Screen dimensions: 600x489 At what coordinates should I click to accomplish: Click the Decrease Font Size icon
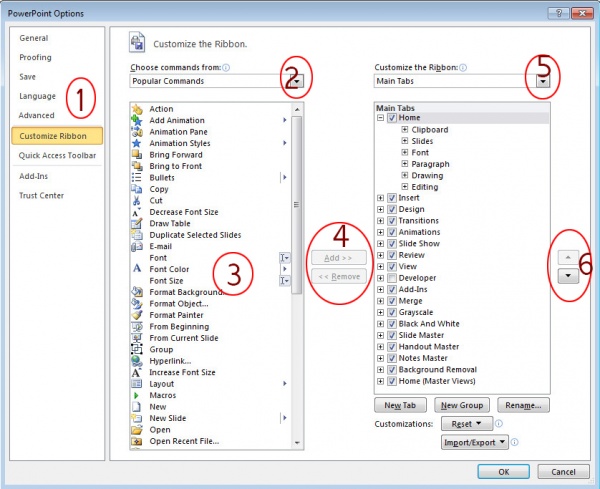coord(137,212)
